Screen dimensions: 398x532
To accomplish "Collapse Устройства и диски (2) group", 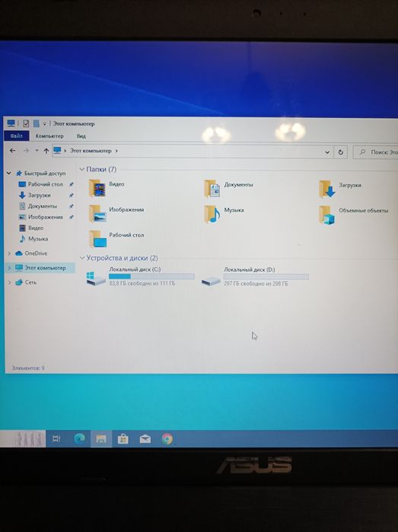I will (x=82, y=258).
